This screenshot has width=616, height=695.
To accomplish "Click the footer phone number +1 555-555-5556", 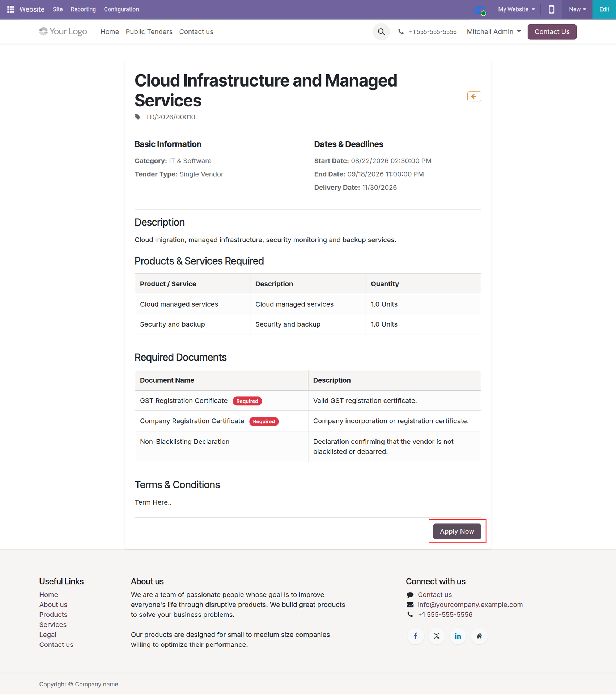I will [x=445, y=615].
